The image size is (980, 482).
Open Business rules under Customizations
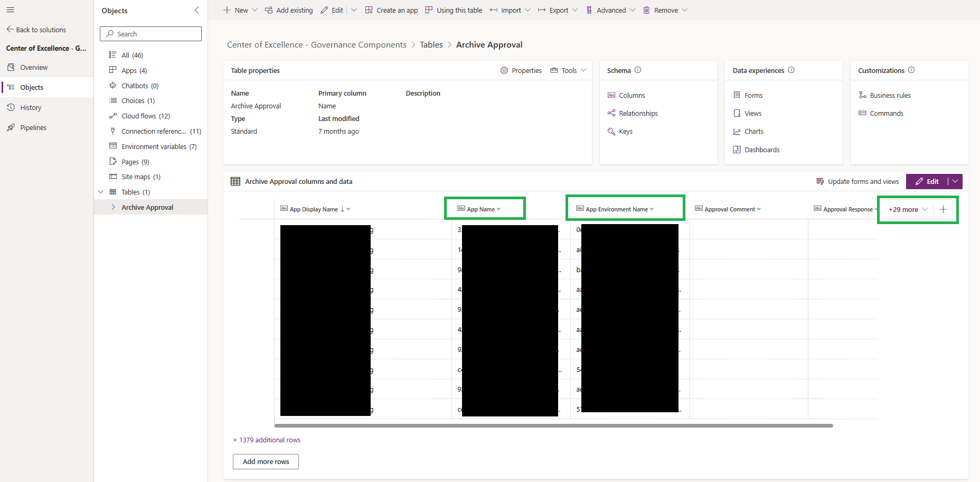890,95
